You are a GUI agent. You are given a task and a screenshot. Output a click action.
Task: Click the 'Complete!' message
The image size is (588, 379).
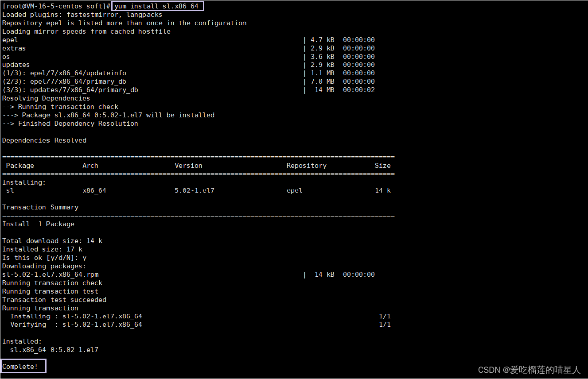tap(20, 367)
